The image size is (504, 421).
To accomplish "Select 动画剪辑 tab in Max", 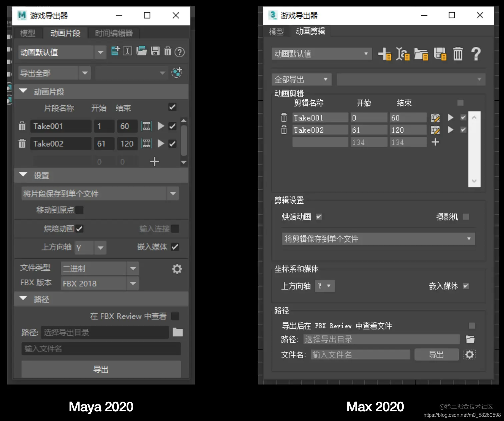I will 310,31.
